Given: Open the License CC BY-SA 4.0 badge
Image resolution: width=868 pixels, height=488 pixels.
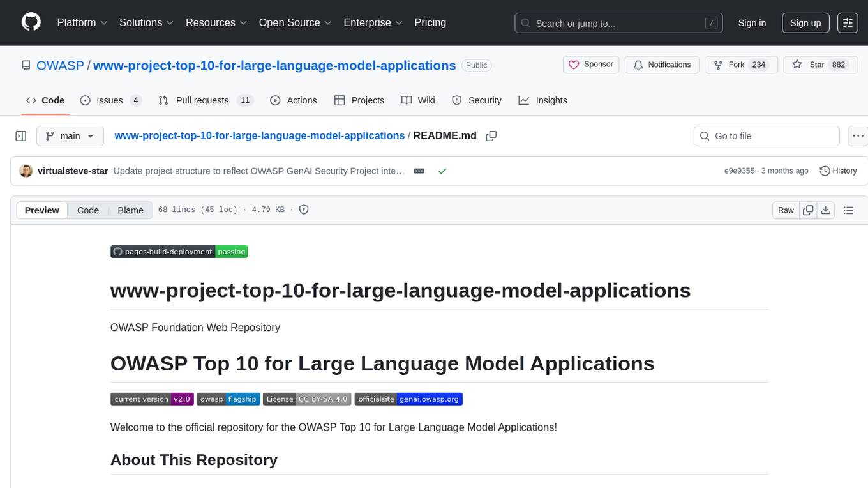Looking at the screenshot, I should [x=307, y=399].
